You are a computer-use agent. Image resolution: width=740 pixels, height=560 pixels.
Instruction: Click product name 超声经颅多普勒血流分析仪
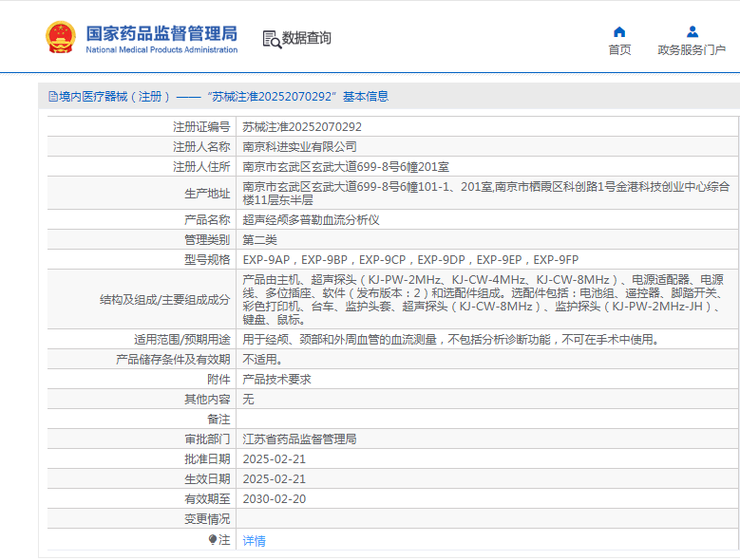pos(311,219)
